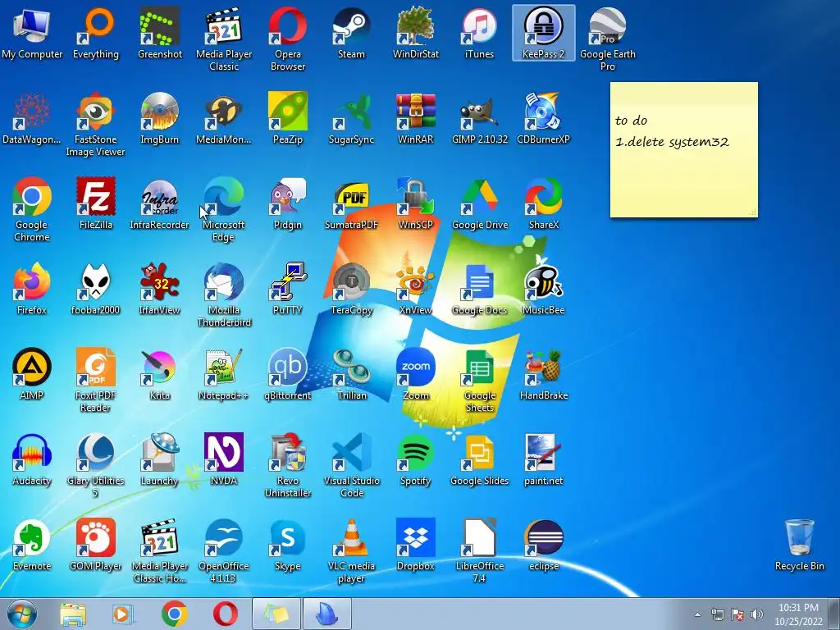Viewport: 840px width, 630px height.
Task: Select the CDBurnerXP desktop icon
Action: tap(543, 118)
